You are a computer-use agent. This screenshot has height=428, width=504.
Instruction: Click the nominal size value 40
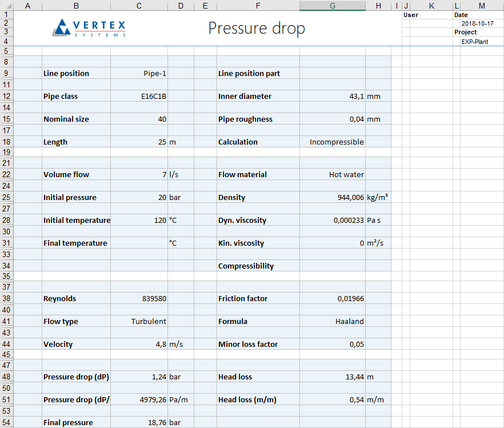(x=139, y=119)
